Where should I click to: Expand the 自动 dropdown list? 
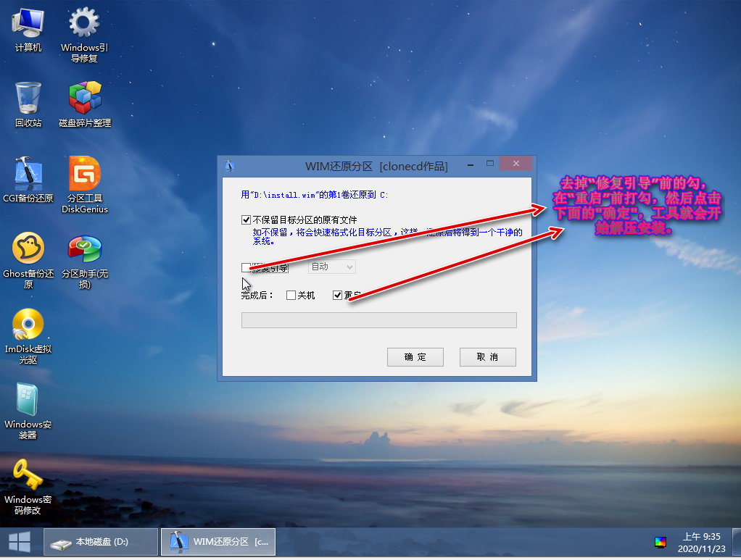[332, 267]
